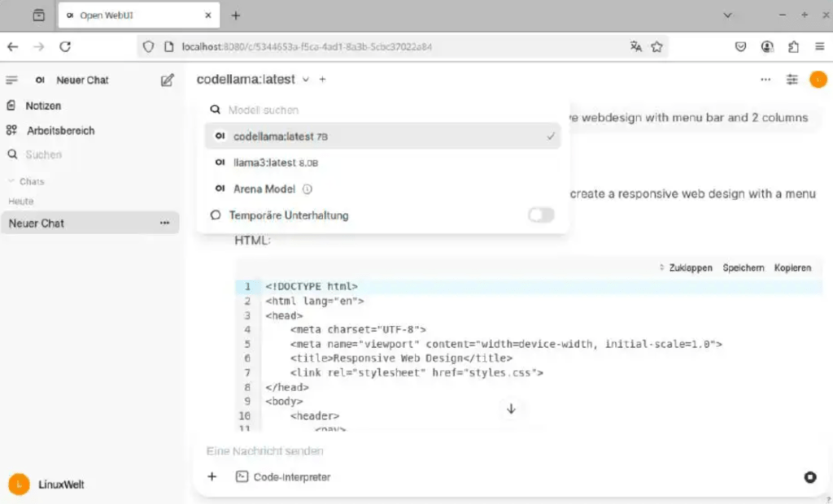Open chat controls sliders icon
Screen dimensions: 833x504
point(792,79)
